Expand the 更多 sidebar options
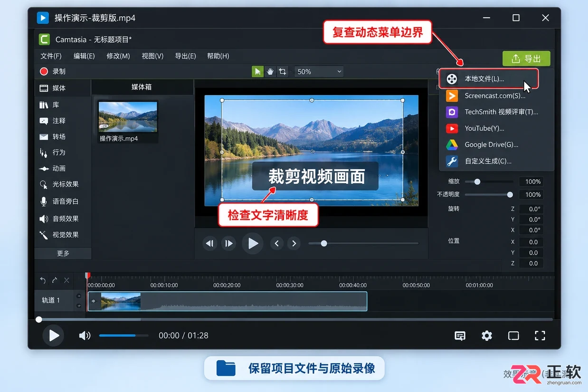588x392 pixels. pyautogui.click(x=63, y=253)
